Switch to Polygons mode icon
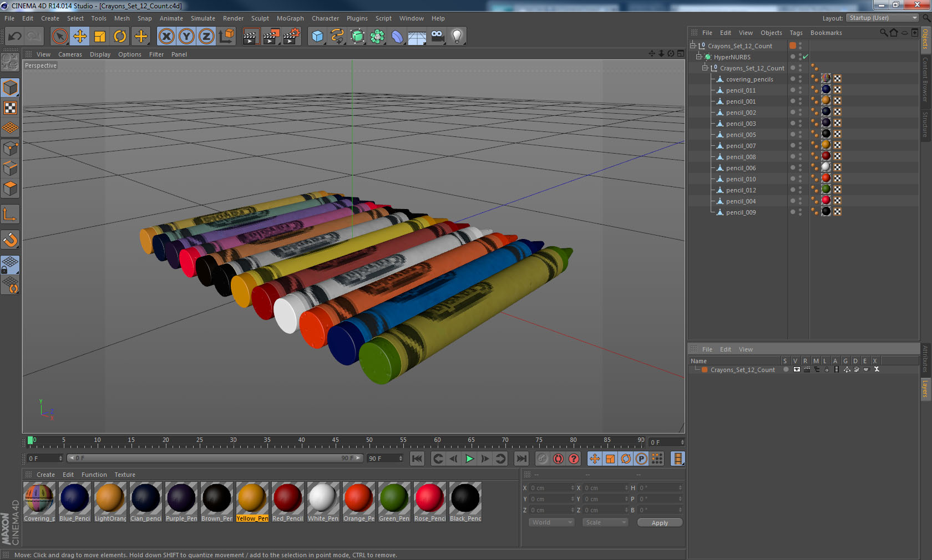Image resolution: width=932 pixels, height=560 pixels. [x=10, y=189]
